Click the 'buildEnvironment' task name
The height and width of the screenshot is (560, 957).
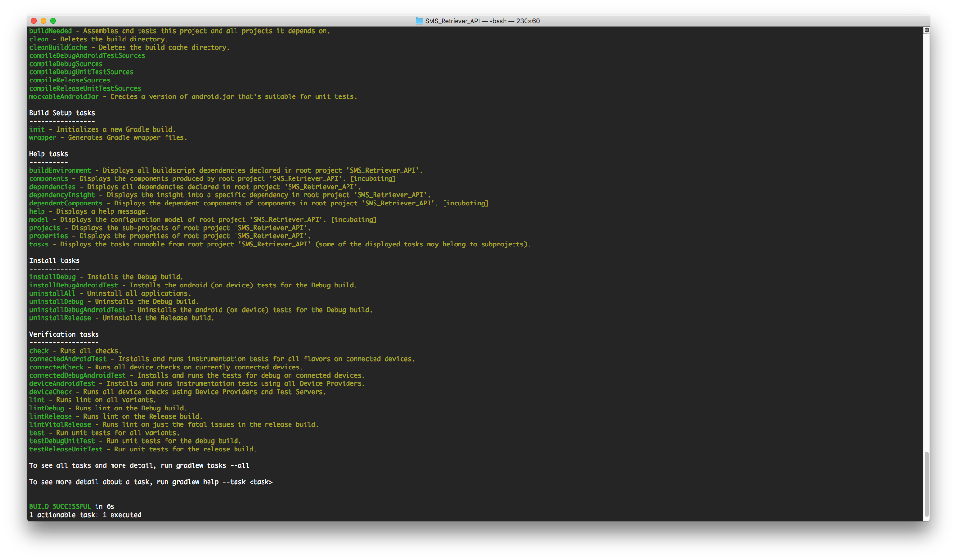coord(60,170)
